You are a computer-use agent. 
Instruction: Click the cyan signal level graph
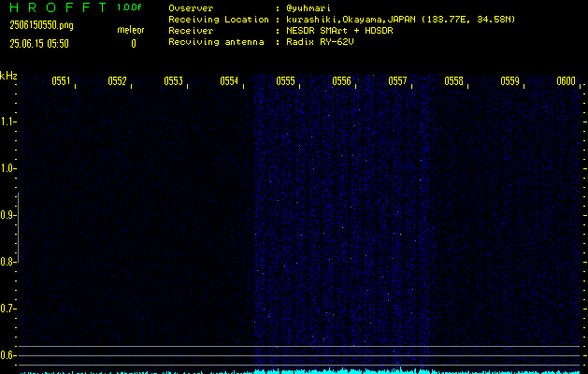tap(300, 370)
